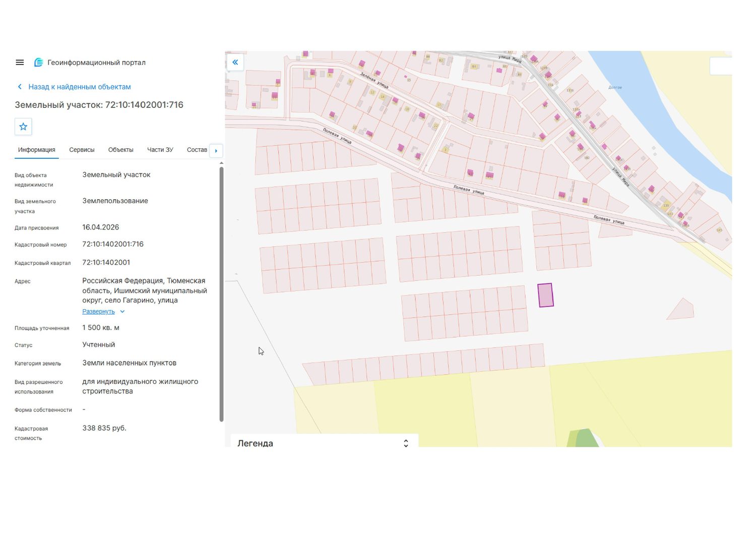Image resolution: width=756 pixels, height=535 pixels.
Task: Click the Категория земель field label
Action: 38,364
